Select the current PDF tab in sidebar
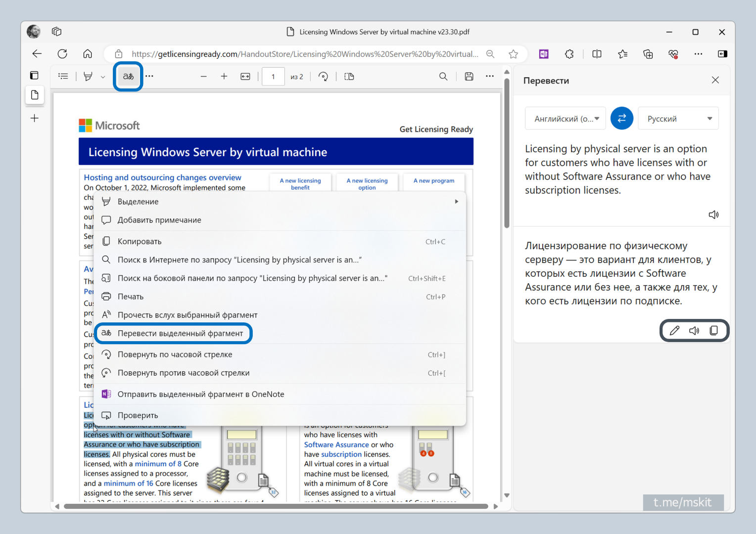Image resolution: width=756 pixels, height=534 pixels. 35,95
